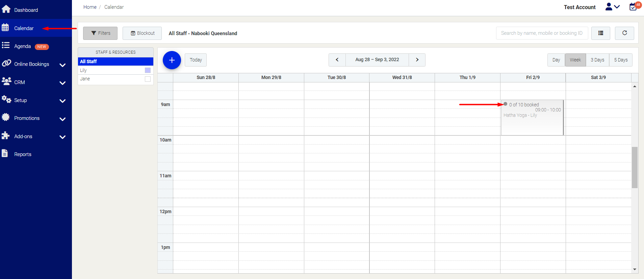The image size is (644, 279).
Task: Expand the Setup menu chevron
Action: point(62,101)
